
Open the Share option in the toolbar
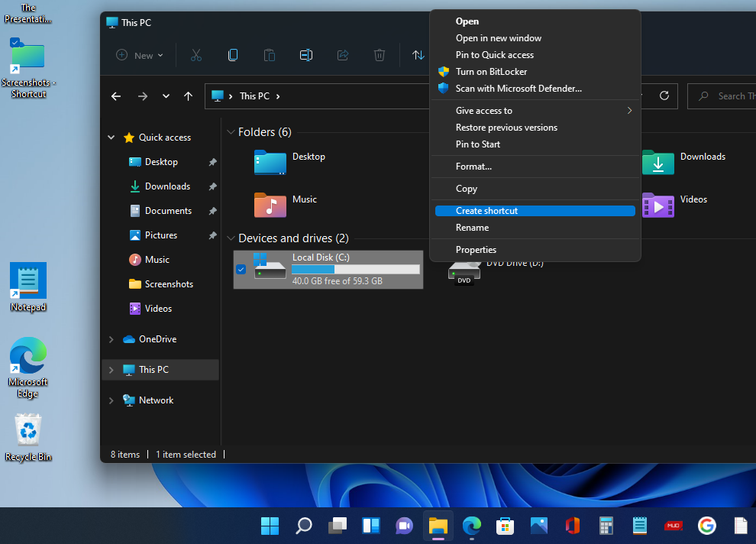[x=342, y=55]
